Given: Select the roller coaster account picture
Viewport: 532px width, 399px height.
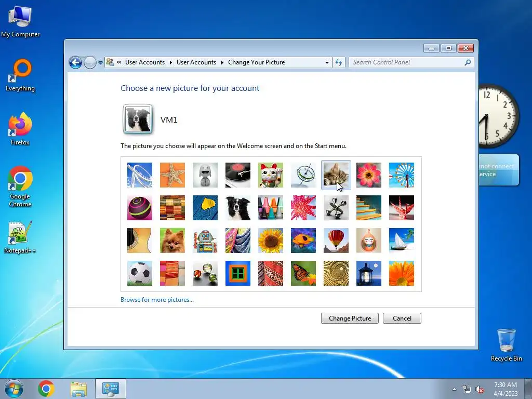Looking at the screenshot, I should 140,175.
